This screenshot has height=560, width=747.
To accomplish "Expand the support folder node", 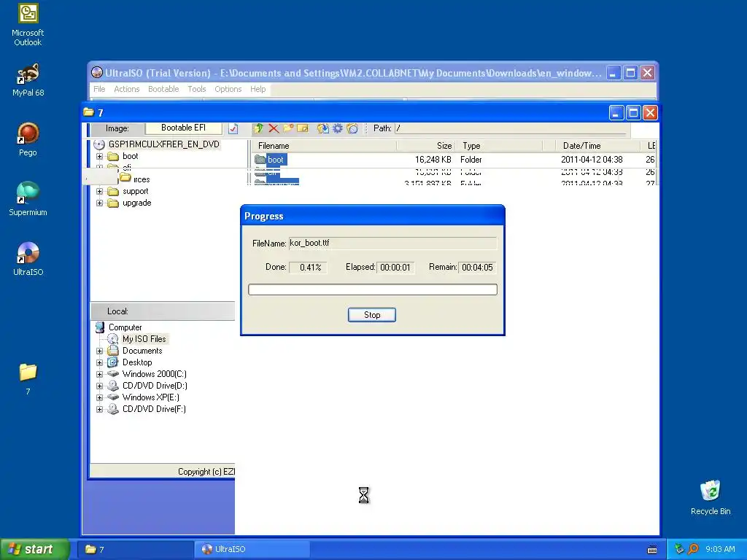I will (x=99, y=192).
